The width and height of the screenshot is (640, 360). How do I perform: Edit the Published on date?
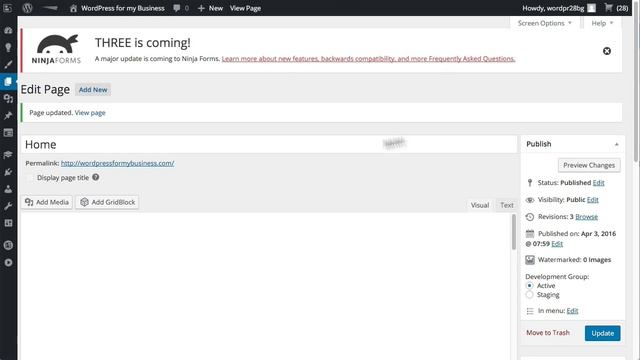point(557,244)
